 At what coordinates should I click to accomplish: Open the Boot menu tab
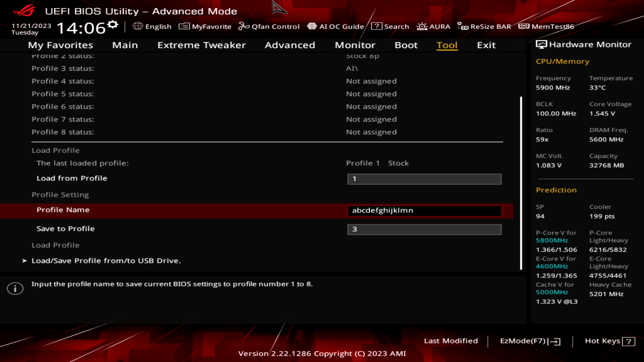click(x=406, y=45)
